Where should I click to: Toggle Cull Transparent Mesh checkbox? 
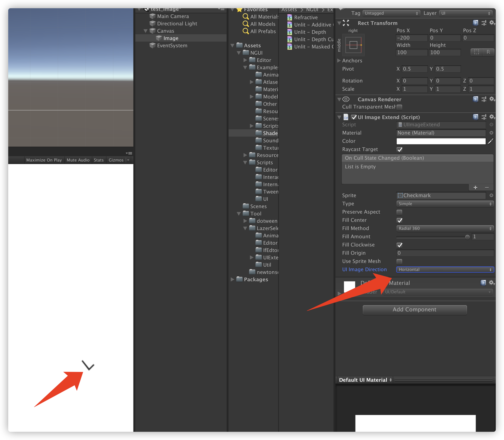click(x=399, y=107)
